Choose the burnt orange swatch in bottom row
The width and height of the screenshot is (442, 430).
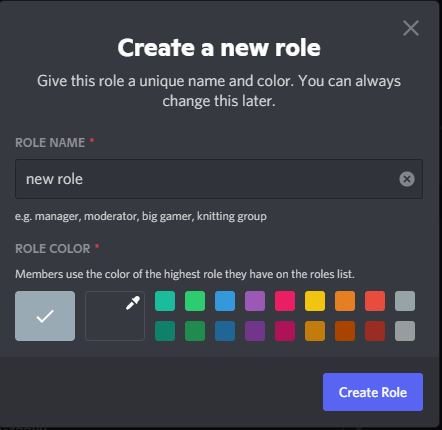pyautogui.click(x=345, y=331)
